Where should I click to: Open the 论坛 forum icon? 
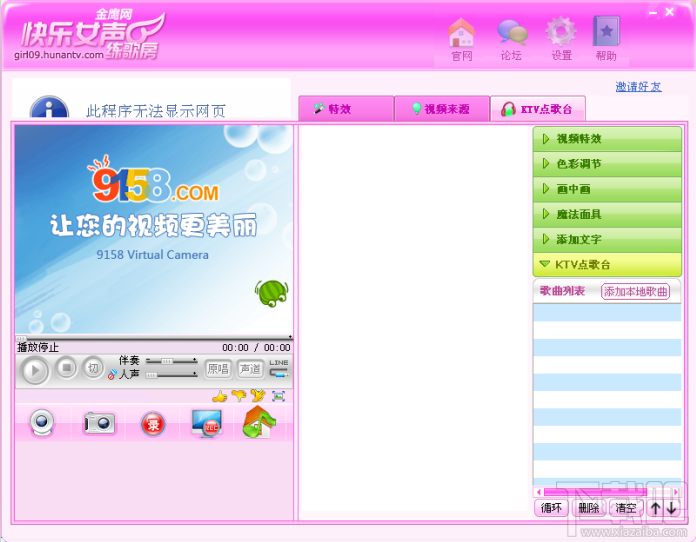[511, 39]
